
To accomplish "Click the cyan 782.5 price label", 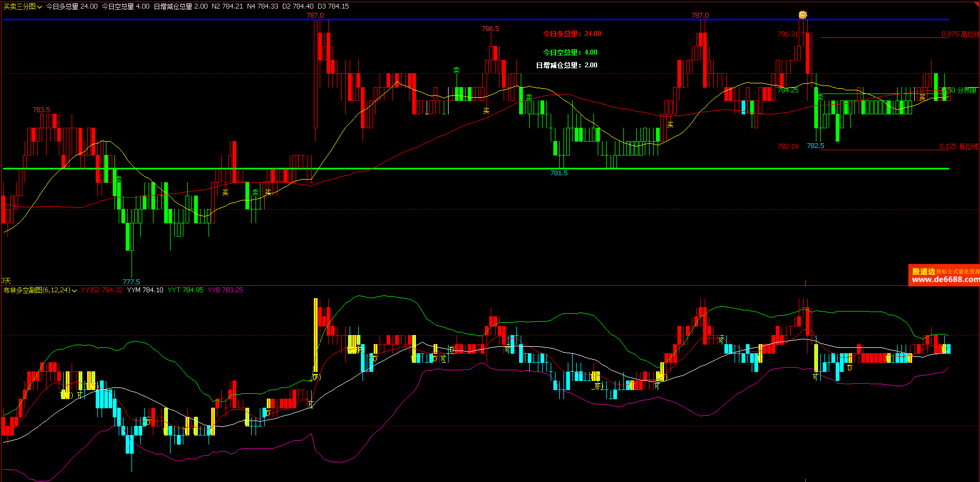I will [815, 146].
